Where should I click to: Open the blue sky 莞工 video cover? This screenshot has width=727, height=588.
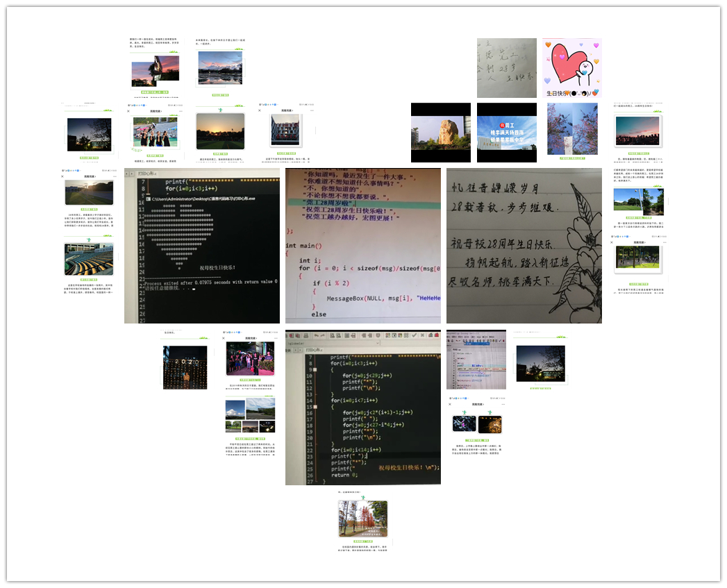click(x=506, y=133)
